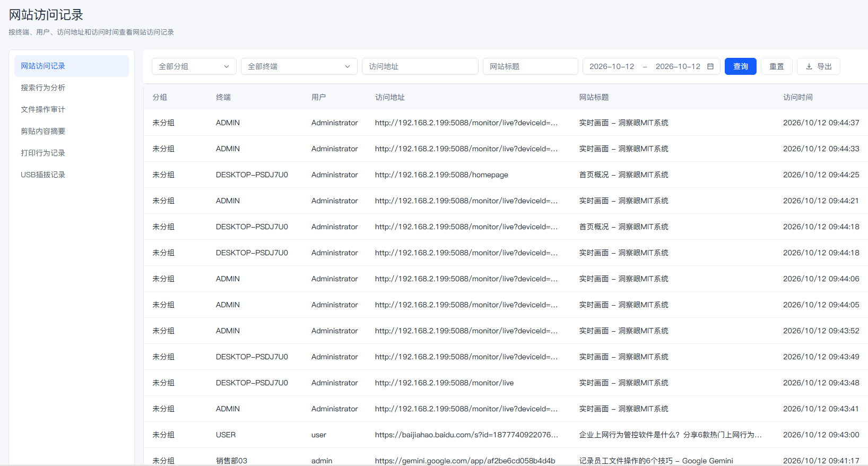This screenshot has height=466, width=868.
Task: Click the timestamp 2026/10/12 09:44:37
Action: click(821, 123)
